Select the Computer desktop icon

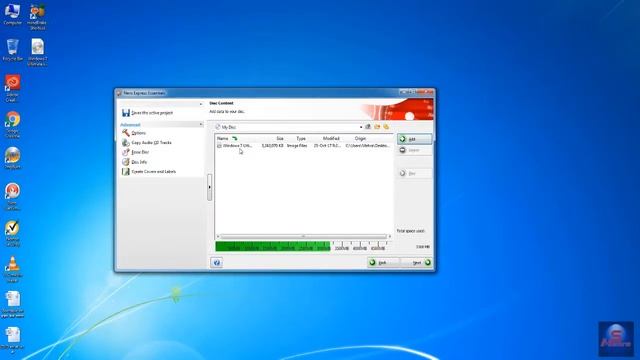(x=12, y=15)
